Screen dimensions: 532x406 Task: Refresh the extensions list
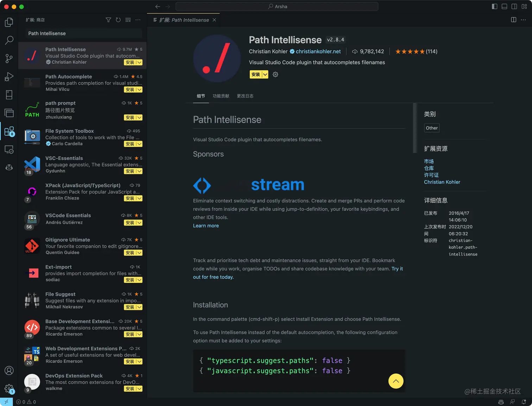[x=118, y=20]
